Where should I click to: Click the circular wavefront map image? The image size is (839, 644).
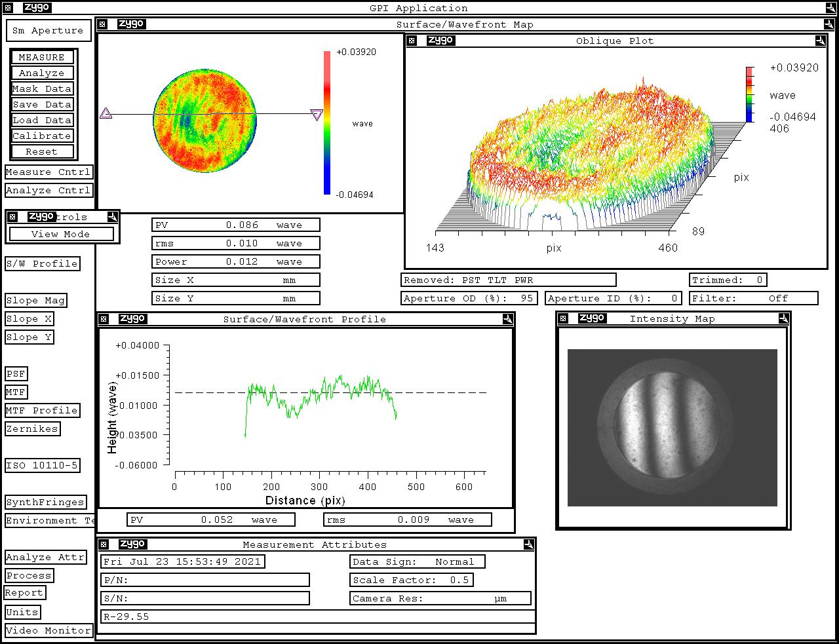[x=205, y=122]
